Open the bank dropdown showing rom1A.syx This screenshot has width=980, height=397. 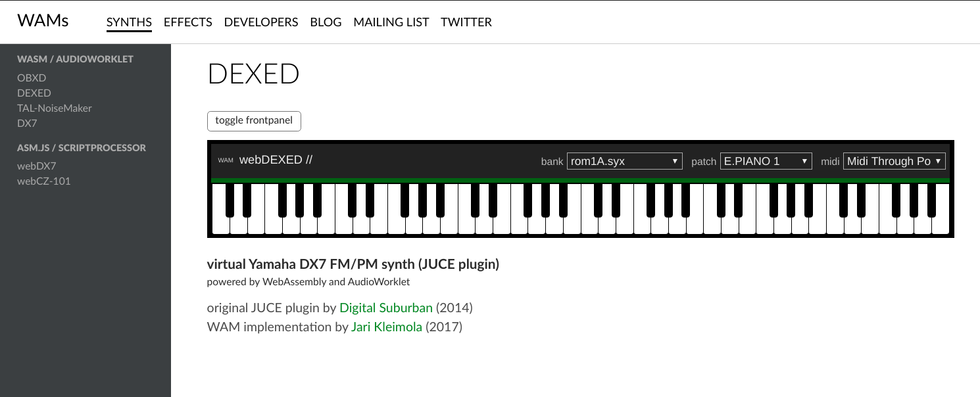[x=624, y=161]
